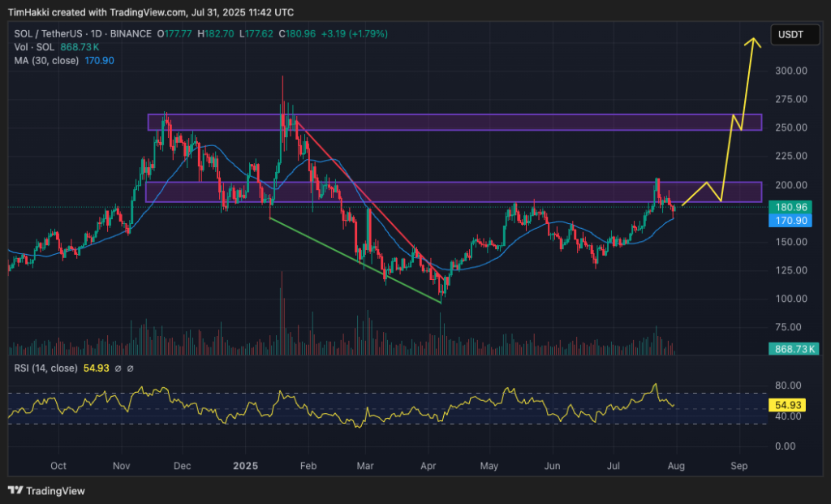Click the bold 2025 label on time axis

245,467
